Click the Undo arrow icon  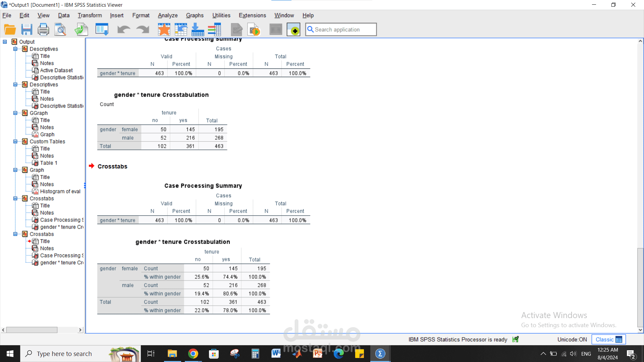click(x=123, y=29)
